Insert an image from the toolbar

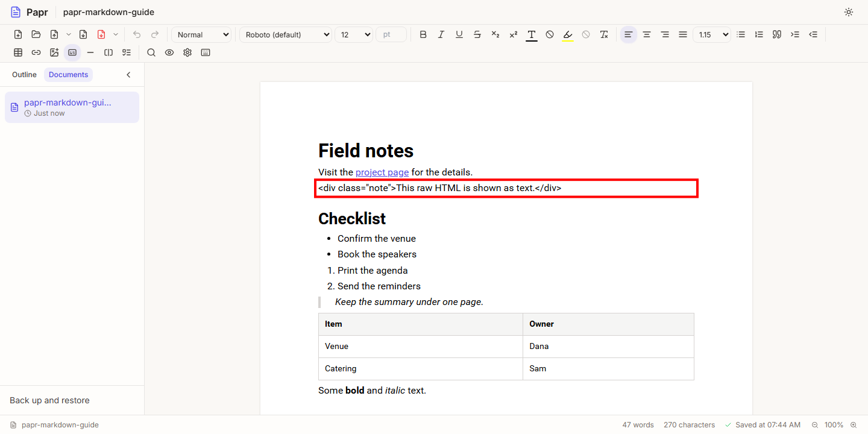[x=54, y=52]
